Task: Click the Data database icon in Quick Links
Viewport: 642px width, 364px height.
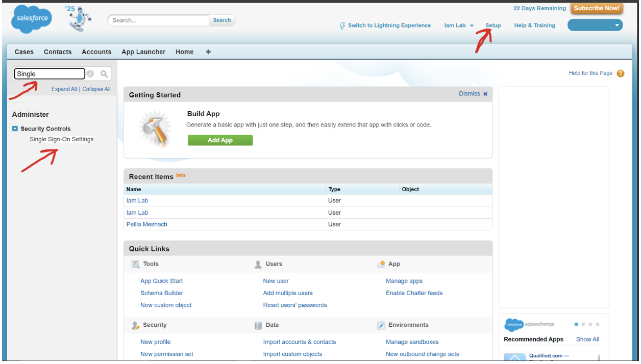Action: click(258, 325)
